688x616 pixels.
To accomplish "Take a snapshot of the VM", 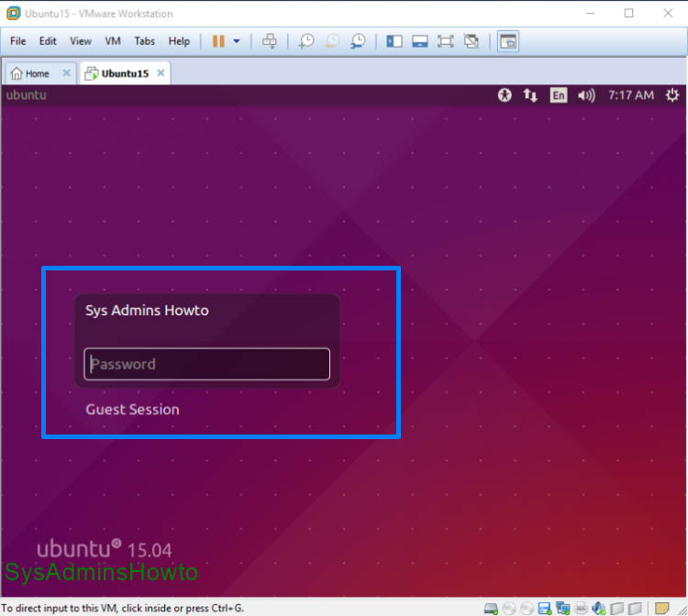I will (306, 41).
